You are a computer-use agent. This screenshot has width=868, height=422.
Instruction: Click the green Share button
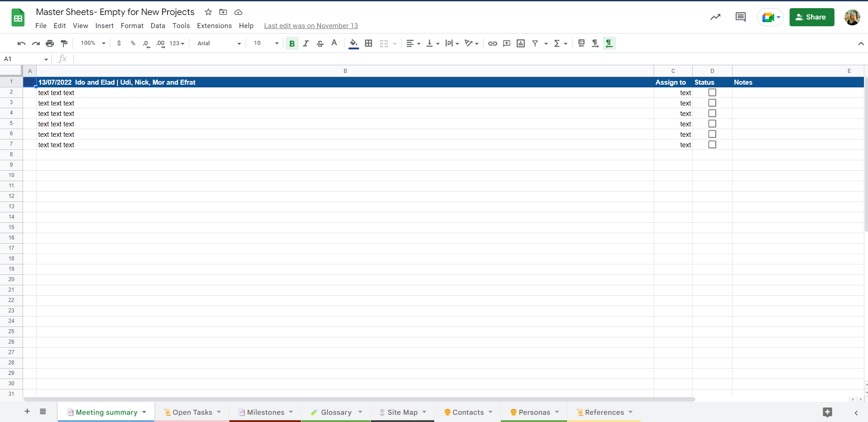click(812, 17)
